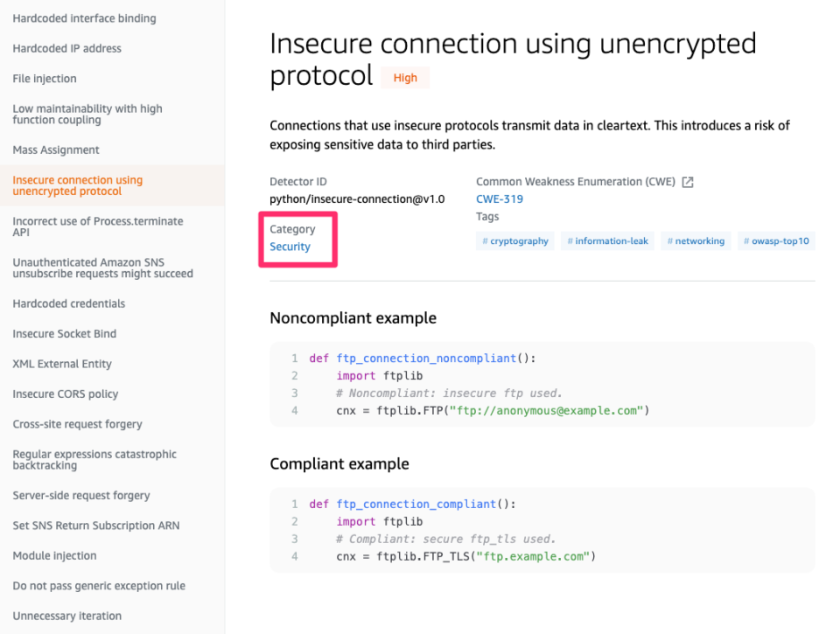Click the # networking tag
The image size is (840, 634).
(696, 240)
